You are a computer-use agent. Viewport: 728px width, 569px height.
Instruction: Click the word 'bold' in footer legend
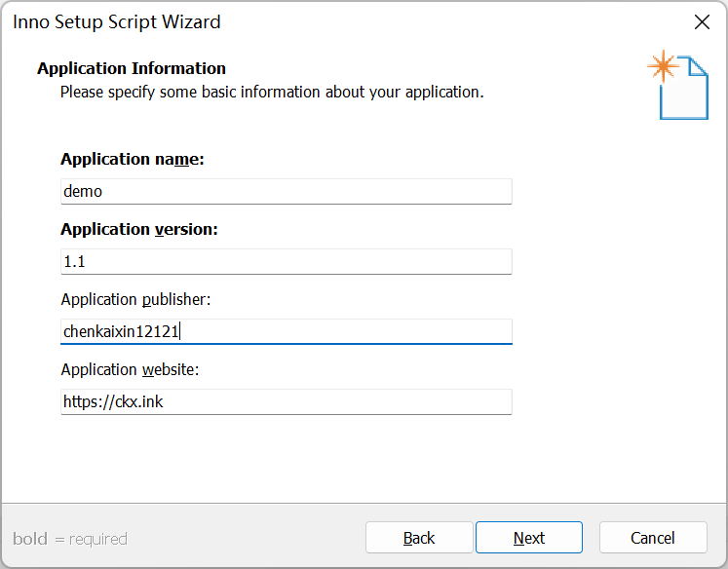point(30,539)
